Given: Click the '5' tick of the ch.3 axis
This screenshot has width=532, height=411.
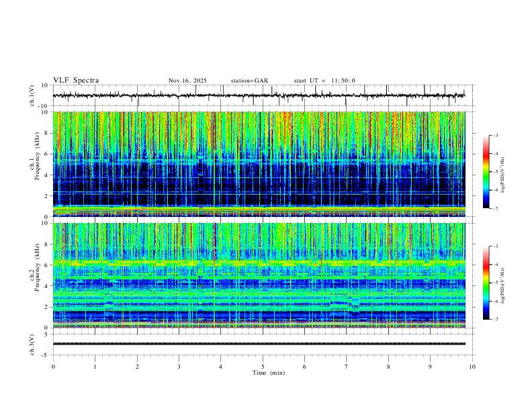Looking at the screenshot, I should [x=46, y=334].
